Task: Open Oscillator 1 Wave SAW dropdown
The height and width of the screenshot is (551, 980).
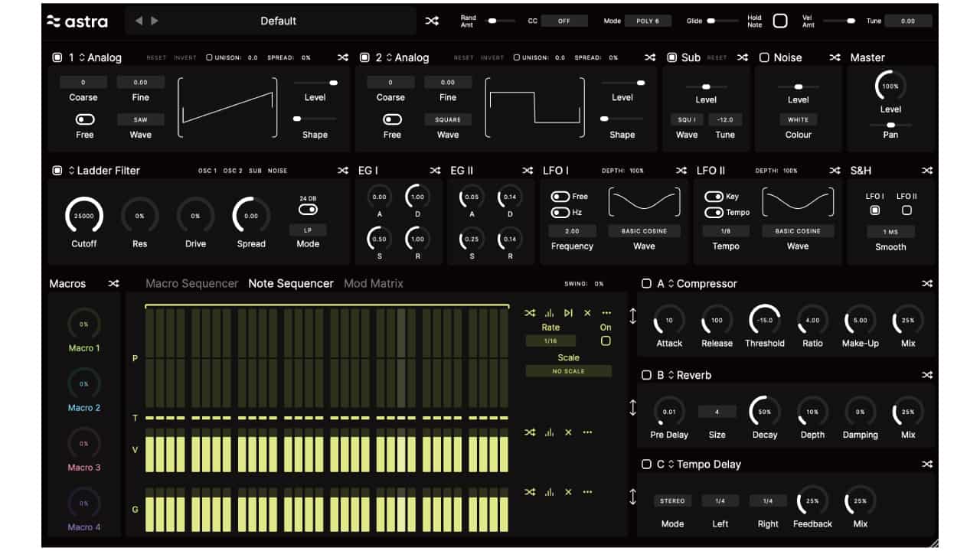Action: click(x=141, y=119)
